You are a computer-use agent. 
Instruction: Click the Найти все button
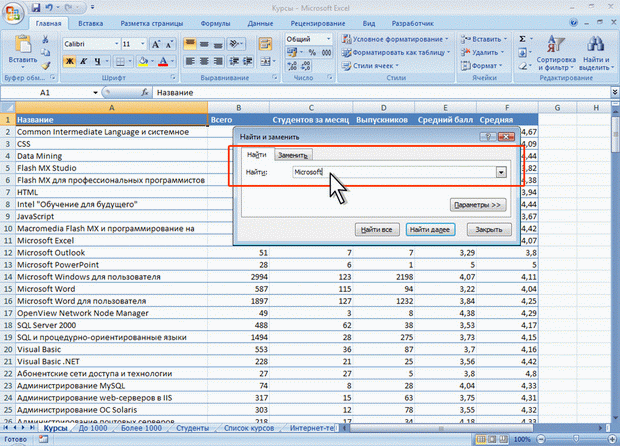(377, 229)
